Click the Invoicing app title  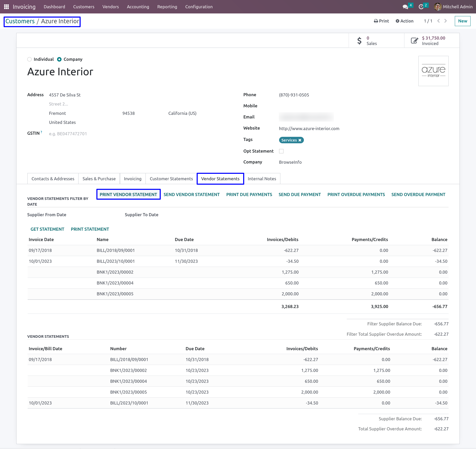(x=24, y=7)
